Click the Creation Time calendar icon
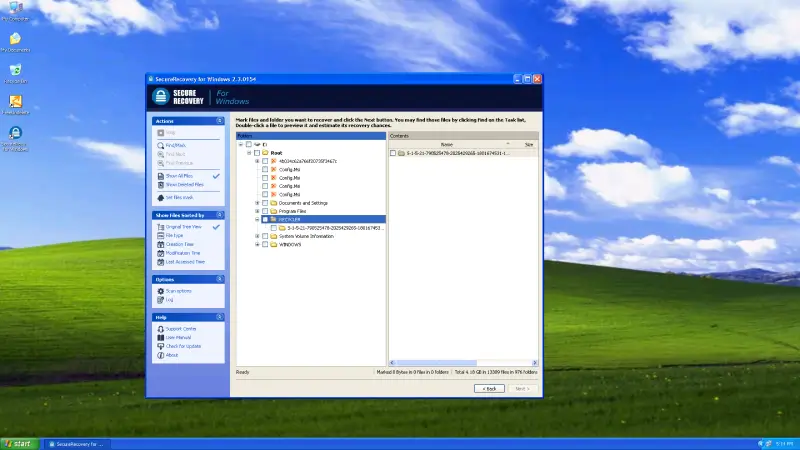Screen dimensions: 800x450 pyautogui.click(x=161, y=244)
